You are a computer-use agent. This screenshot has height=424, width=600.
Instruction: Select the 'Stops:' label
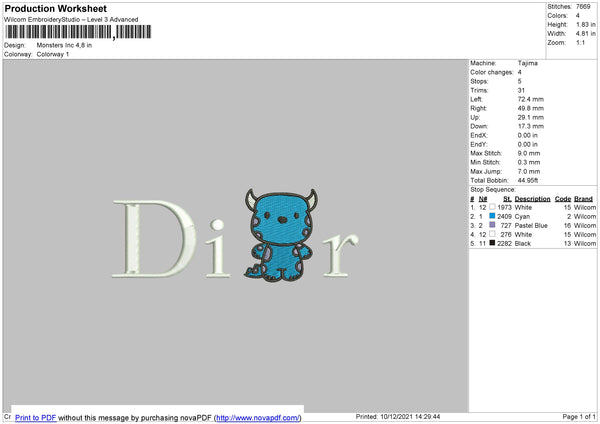pos(479,81)
